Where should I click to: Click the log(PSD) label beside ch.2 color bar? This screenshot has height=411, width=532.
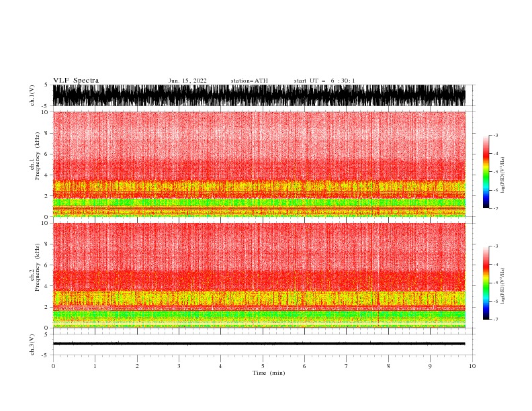(x=502, y=286)
